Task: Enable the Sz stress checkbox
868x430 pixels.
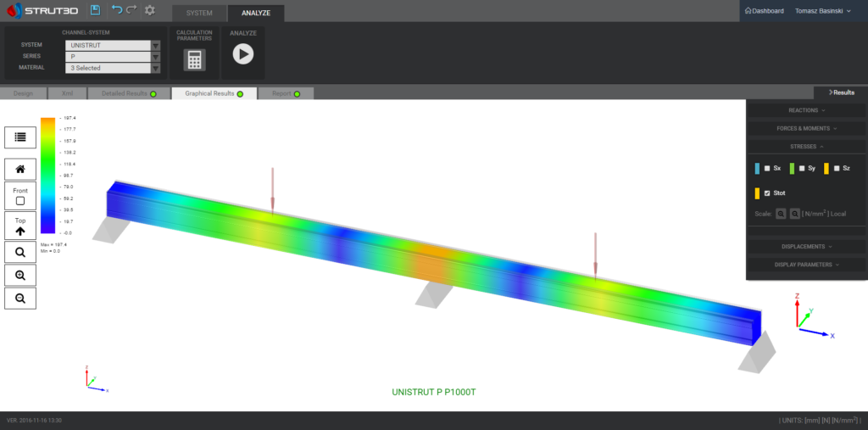Action: (x=837, y=169)
